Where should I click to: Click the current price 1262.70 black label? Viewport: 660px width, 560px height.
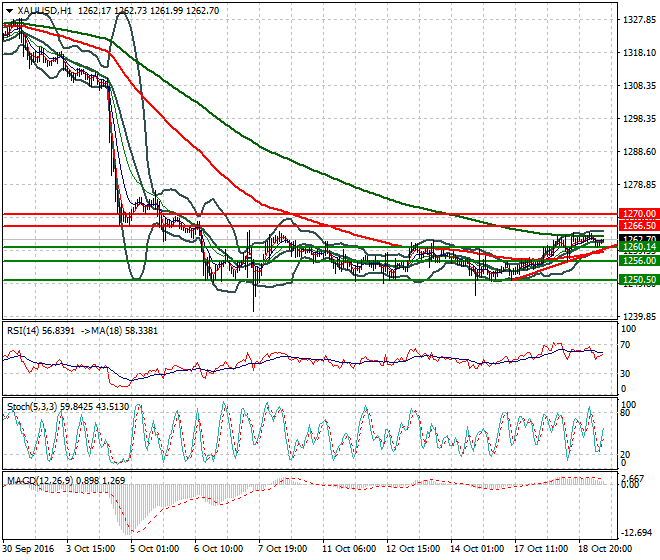(x=639, y=238)
